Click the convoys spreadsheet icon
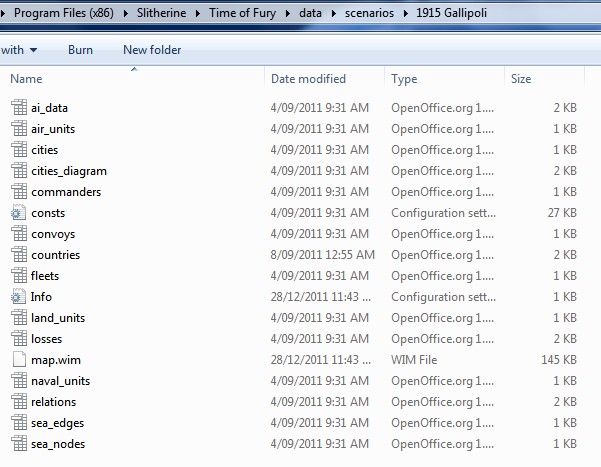Image resolution: width=601 pixels, height=467 pixels. 19,234
